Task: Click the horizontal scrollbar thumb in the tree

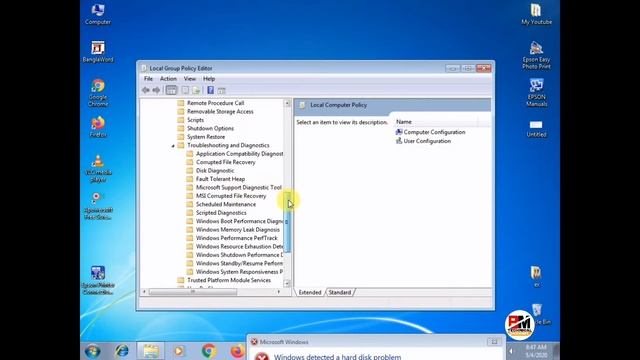Action: tap(193, 291)
